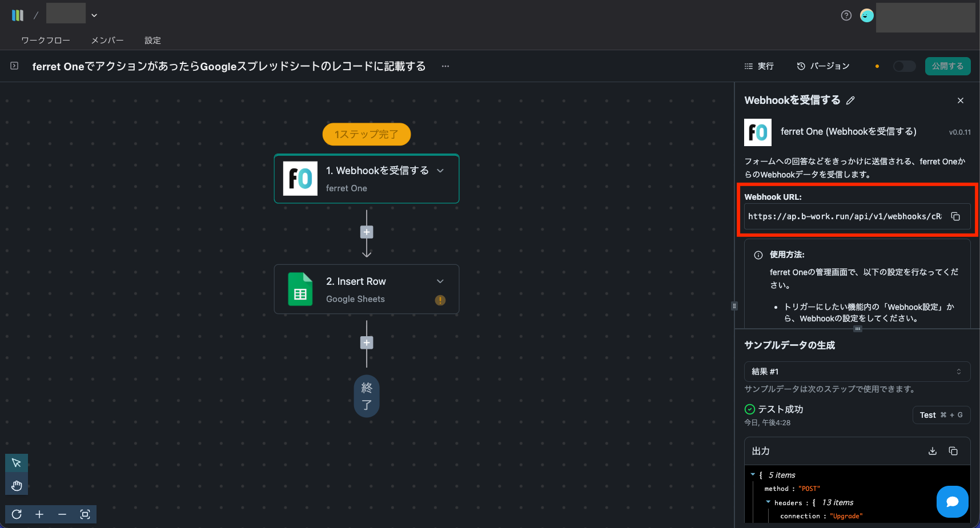Open the help question mark icon
The height and width of the screenshot is (528, 980).
pos(846,15)
